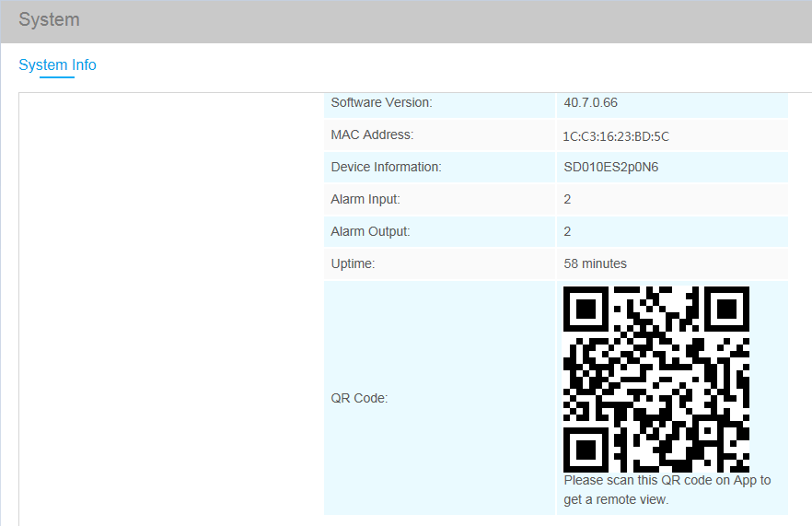The height and width of the screenshot is (526, 812).
Task: Click the Device Information label
Action: tap(386, 167)
